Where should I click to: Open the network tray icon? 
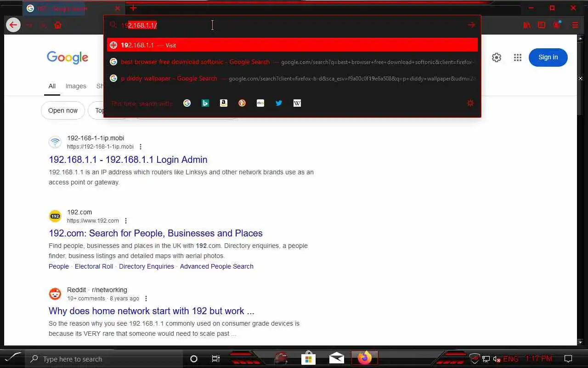(x=486, y=359)
